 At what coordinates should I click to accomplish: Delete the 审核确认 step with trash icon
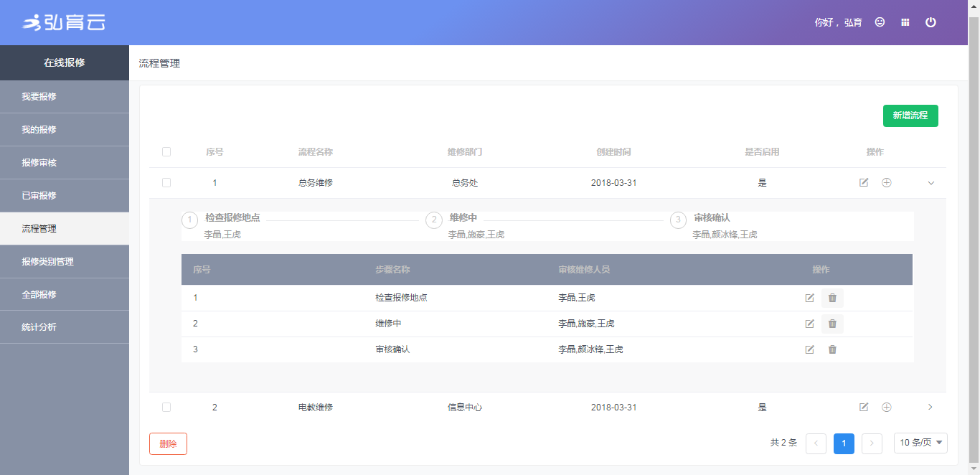[832, 349]
